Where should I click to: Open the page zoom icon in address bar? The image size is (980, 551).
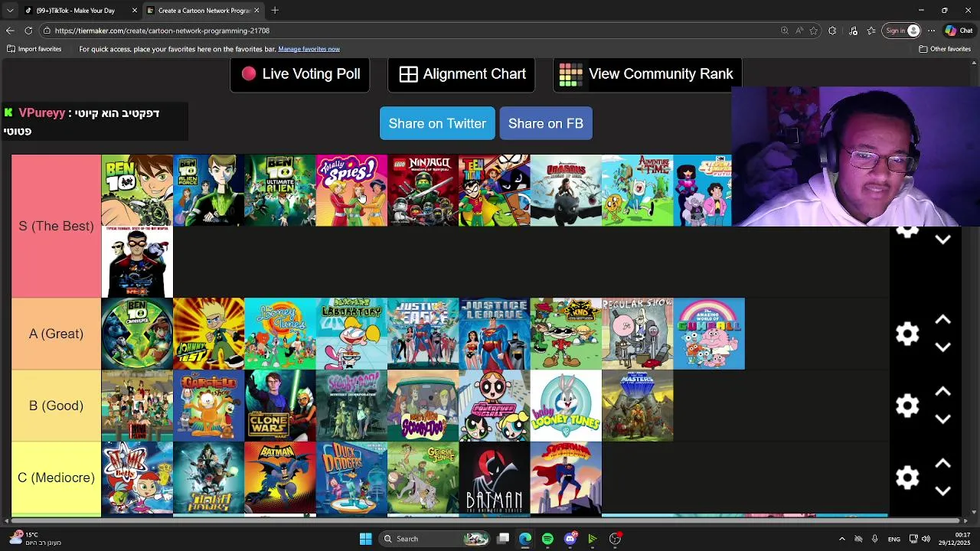tap(785, 31)
